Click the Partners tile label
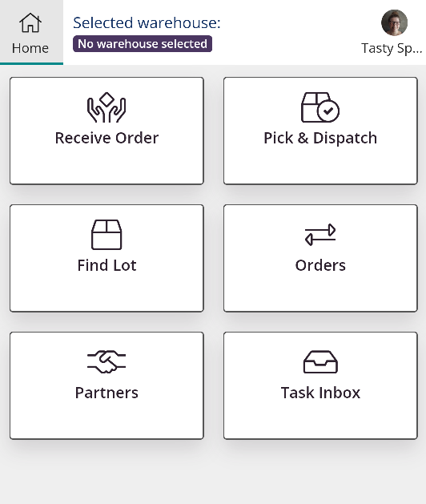The image size is (426, 504). pyautogui.click(x=106, y=393)
